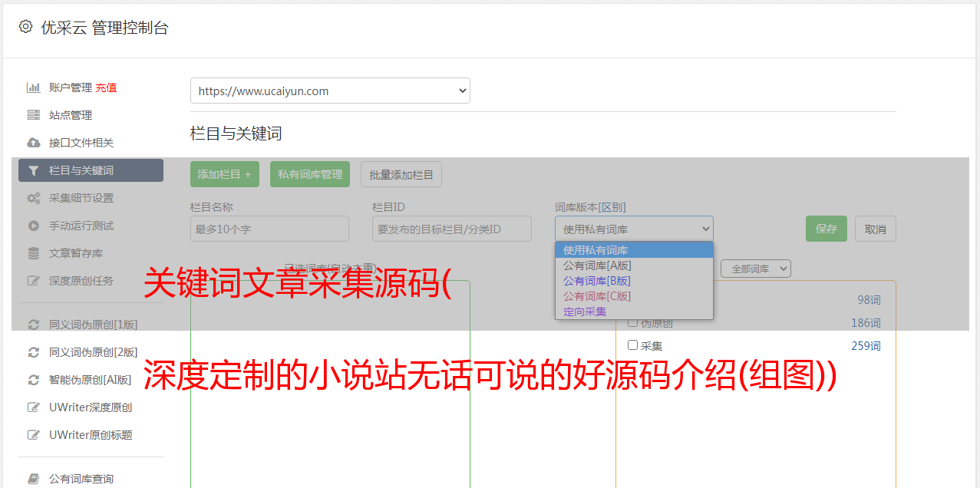Click the book icon for 公有词库查询
The image size is (980, 488).
33,479
